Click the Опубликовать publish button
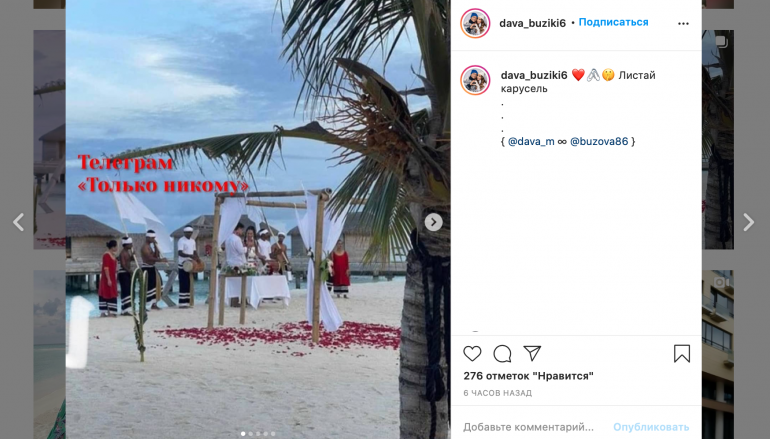 coord(651,427)
